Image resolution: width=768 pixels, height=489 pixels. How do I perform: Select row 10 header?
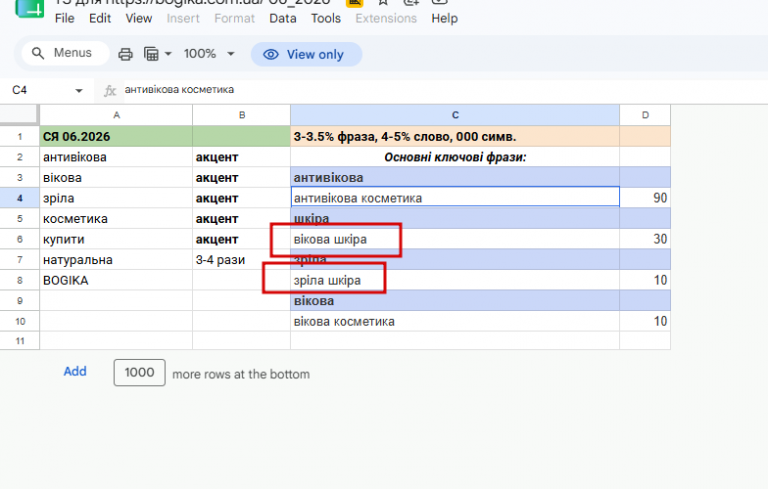pos(20,321)
